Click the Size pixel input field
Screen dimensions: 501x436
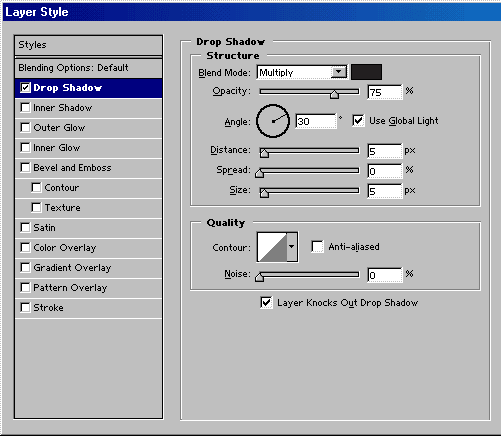tap(385, 191)
